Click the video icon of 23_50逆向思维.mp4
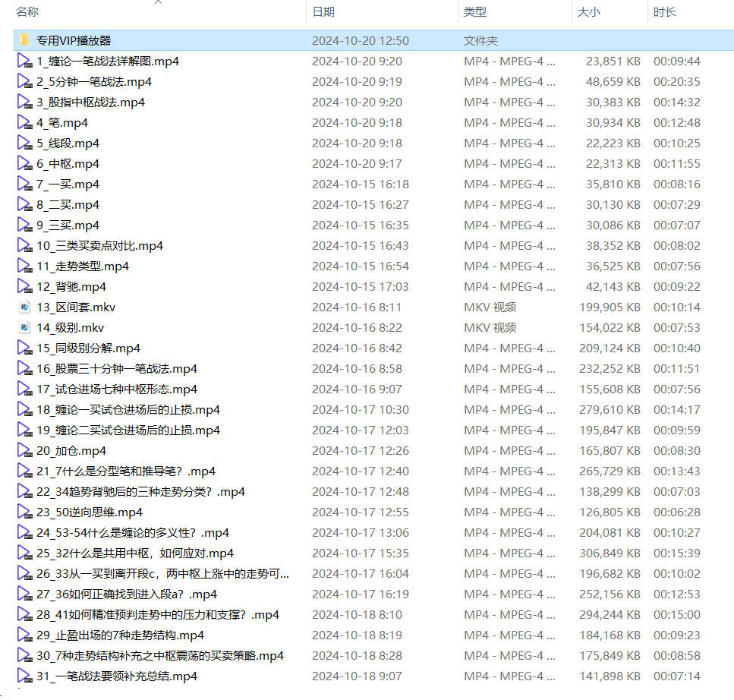This screenshot has width=734, height=700. [x=24, y=512]
